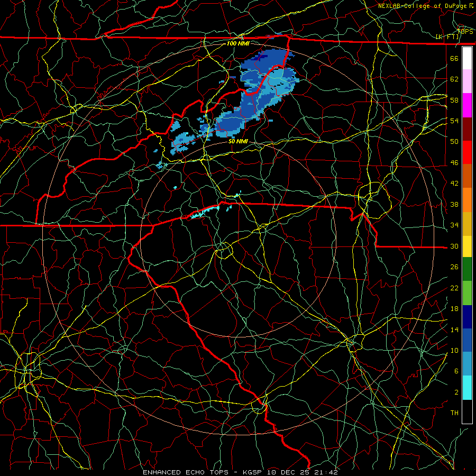Click the K FT units label

point(447,37)
